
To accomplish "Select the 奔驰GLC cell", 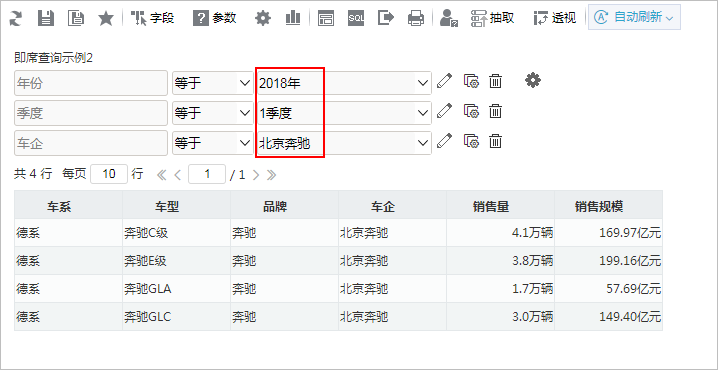I will click(176, 317).
